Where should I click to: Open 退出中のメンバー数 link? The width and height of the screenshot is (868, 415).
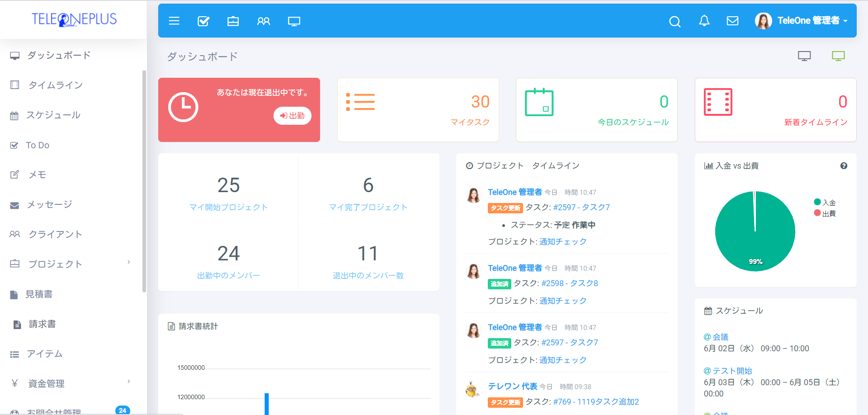368,275
